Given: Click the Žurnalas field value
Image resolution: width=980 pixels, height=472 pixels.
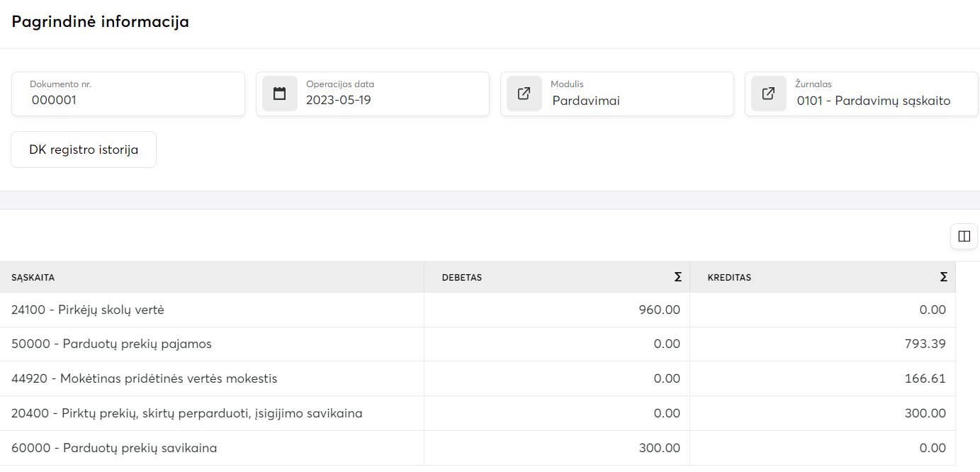Looking at the screenshot, I should 879,101.
